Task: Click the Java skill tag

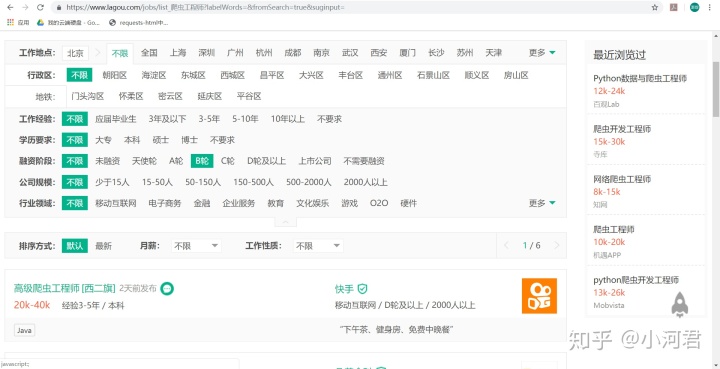Action: click(x=24, y=330)
